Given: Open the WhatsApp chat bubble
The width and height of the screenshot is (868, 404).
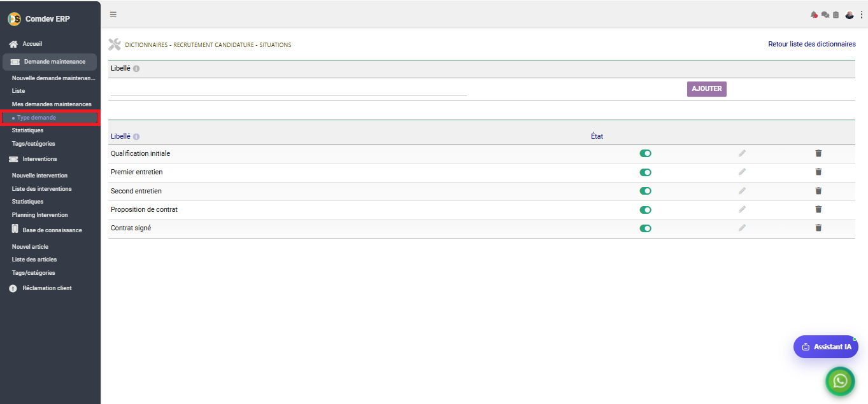Looking at the screenshot, I should point(840,380).
